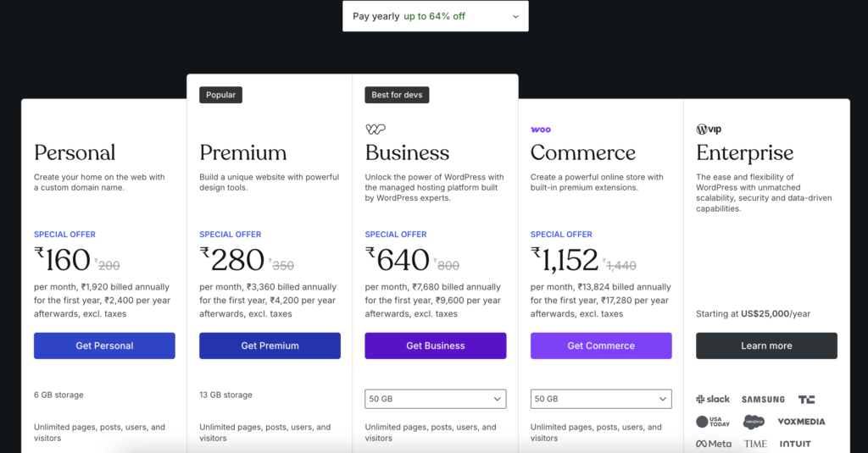
Task: Click the WP Cloud logo above Business
Action: (x=376, y=130)
